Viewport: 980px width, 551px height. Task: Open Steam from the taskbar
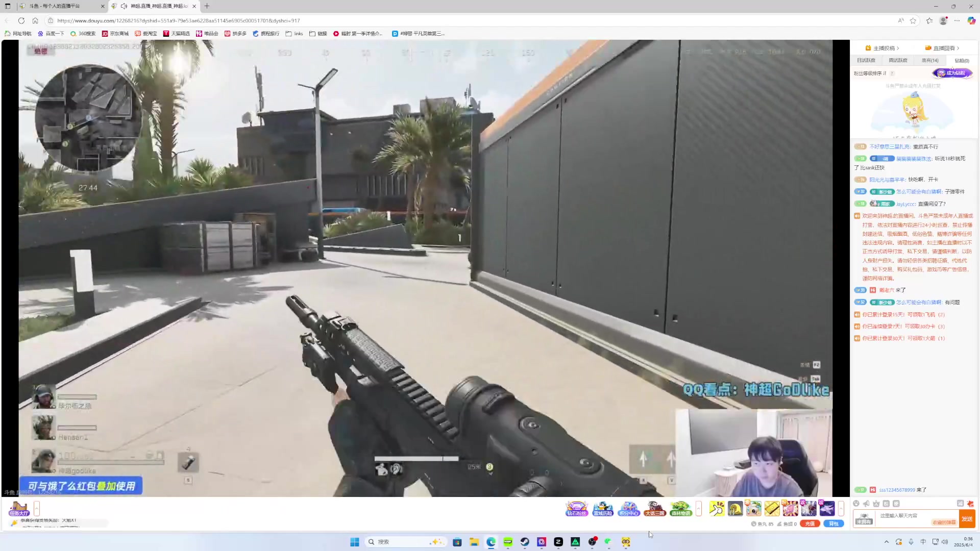525,542
